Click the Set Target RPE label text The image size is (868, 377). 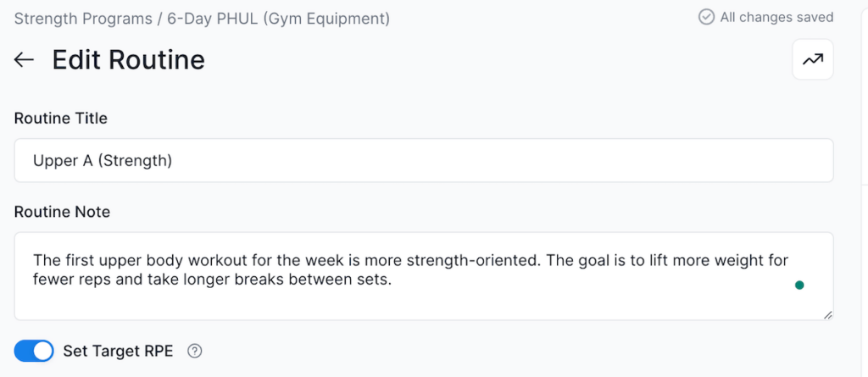(x=118, y=351)
